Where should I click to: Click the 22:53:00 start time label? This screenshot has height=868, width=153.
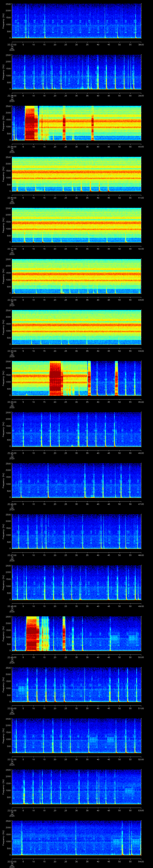point(12,861)
